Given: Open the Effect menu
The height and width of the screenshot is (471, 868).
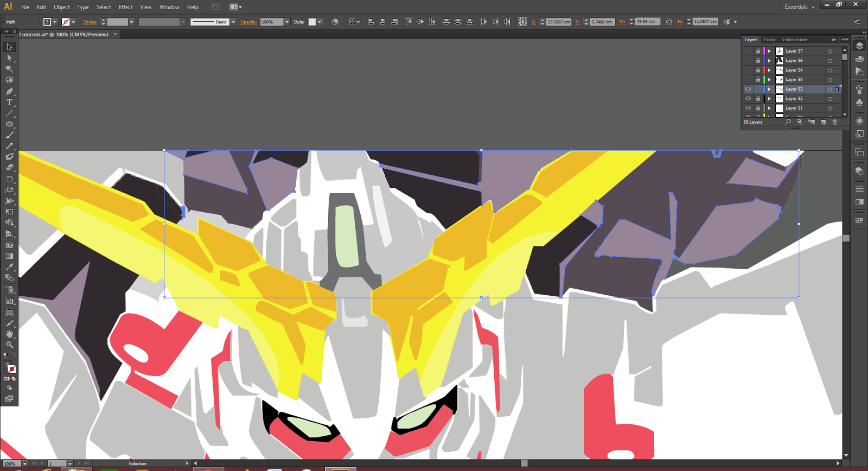Looking at the screenshot, I should (x=126, y=7).
